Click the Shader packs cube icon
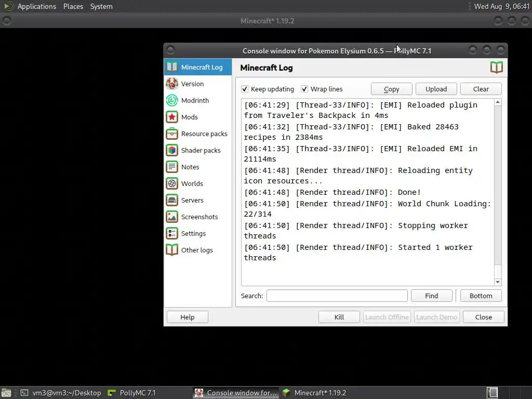Viewport: 532px width, 399px height. pos(172,150)
